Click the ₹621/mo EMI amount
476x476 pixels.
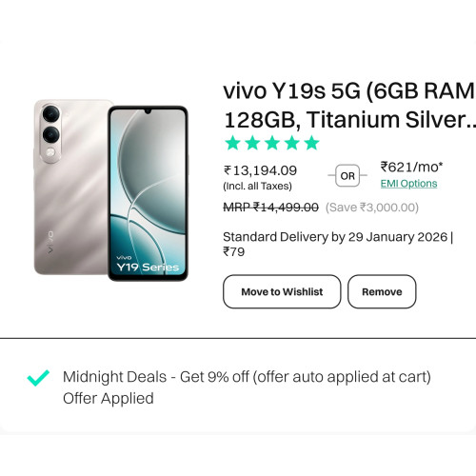pos(411,167)
